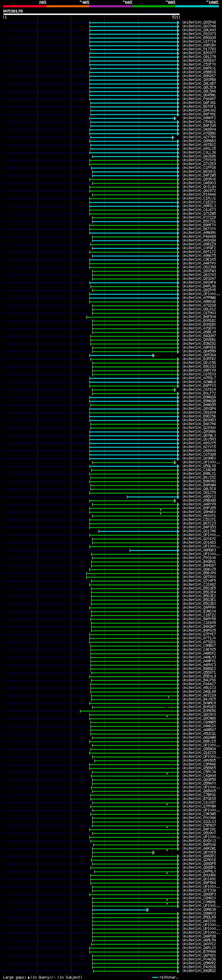Open hit UniRef100_O81609
The image size is (222, 980).
tap(199, 412)
